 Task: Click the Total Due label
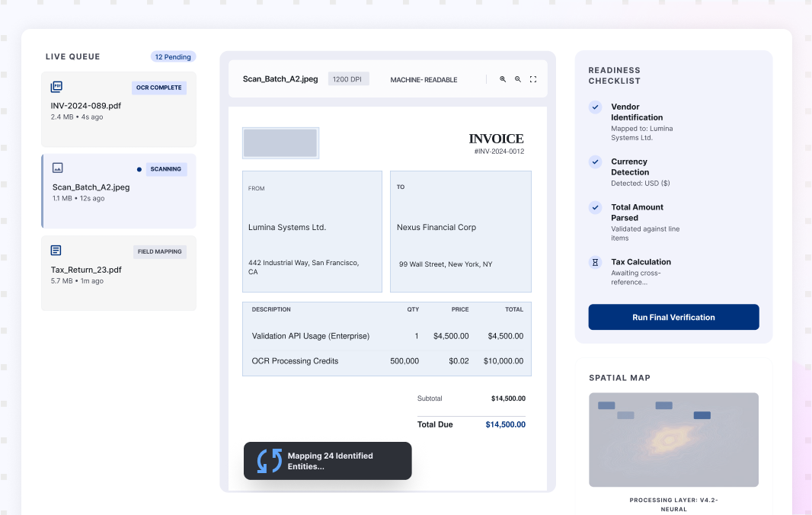(x=435, y=424)
